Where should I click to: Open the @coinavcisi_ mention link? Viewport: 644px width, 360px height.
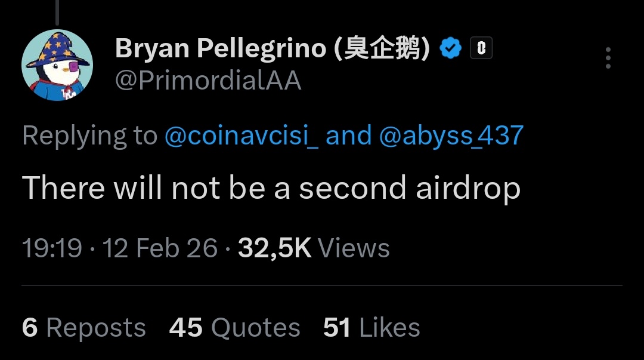(x=241, y=136)
